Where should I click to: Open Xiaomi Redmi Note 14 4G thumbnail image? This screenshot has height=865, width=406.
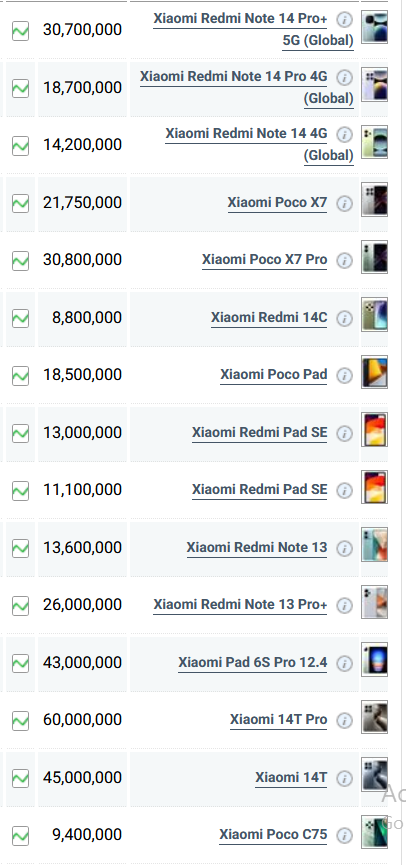(x=375, y=142)
